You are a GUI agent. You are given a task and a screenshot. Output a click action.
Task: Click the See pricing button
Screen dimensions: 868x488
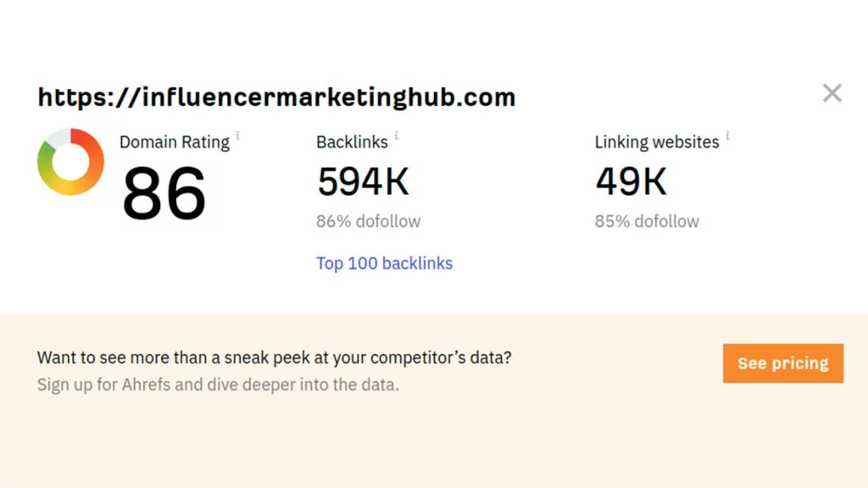tap(782, 363)
